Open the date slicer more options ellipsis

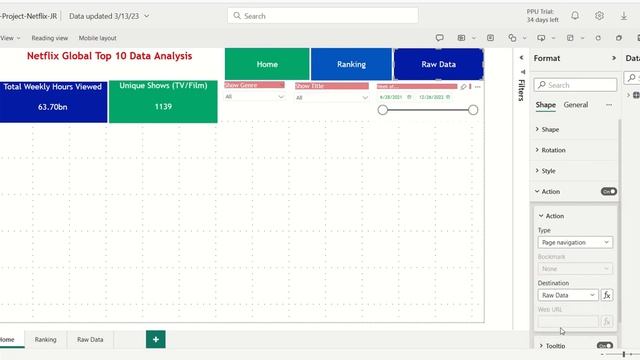pyautogui.click(x=478, y=87)
